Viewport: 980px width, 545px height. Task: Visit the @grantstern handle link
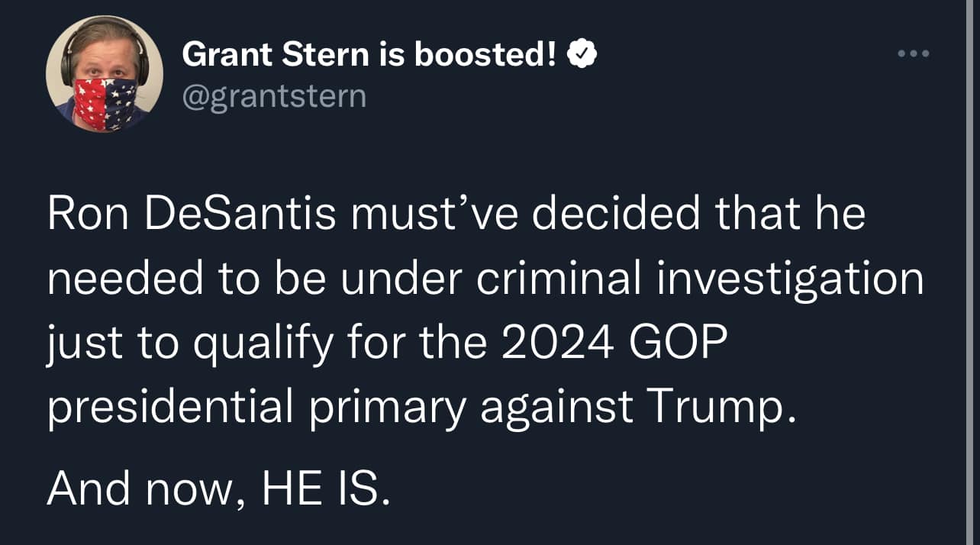274,96
